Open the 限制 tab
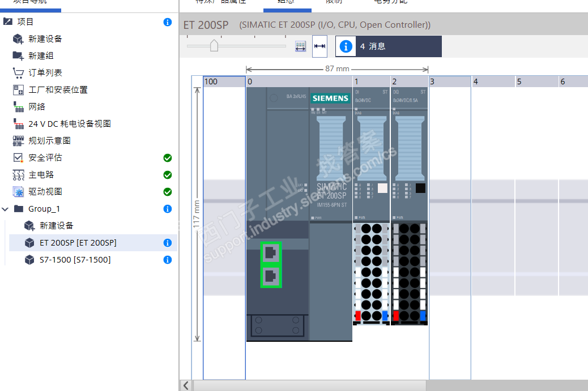The width and height of the screenshot is (588, 391). pyautogui.click(x=334, y=2)
